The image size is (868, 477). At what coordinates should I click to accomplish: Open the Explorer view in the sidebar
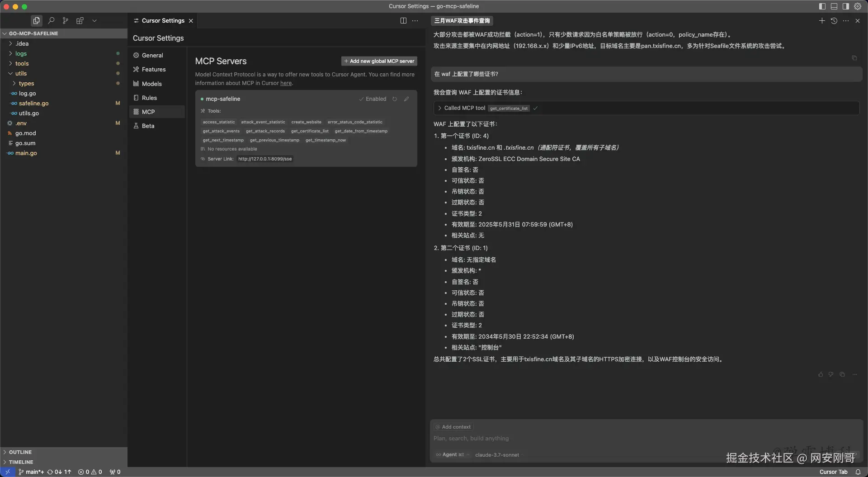point(36,20)
